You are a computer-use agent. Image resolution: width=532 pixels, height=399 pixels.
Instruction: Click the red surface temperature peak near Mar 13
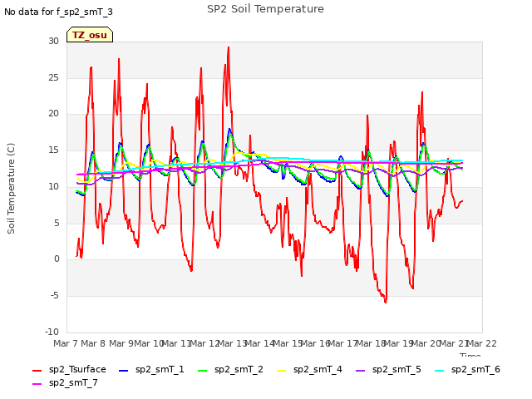[x=229, y=47]
